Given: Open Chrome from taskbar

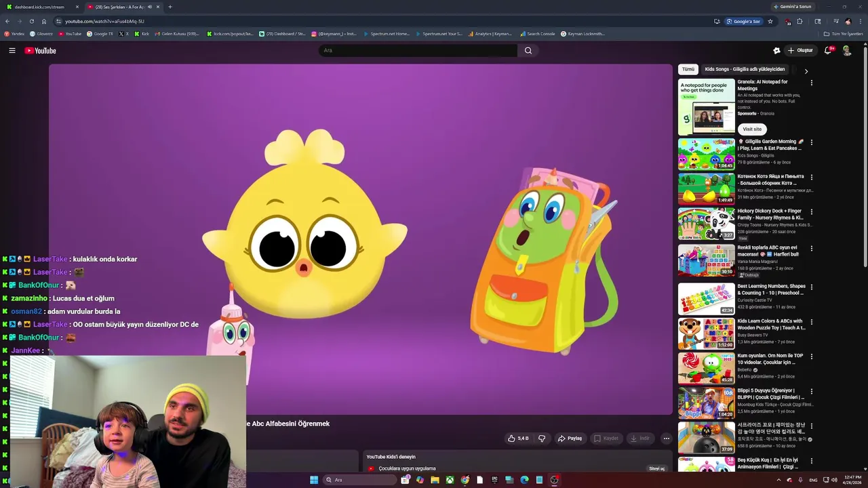Looking at the screenshot, I should [465, 480].
